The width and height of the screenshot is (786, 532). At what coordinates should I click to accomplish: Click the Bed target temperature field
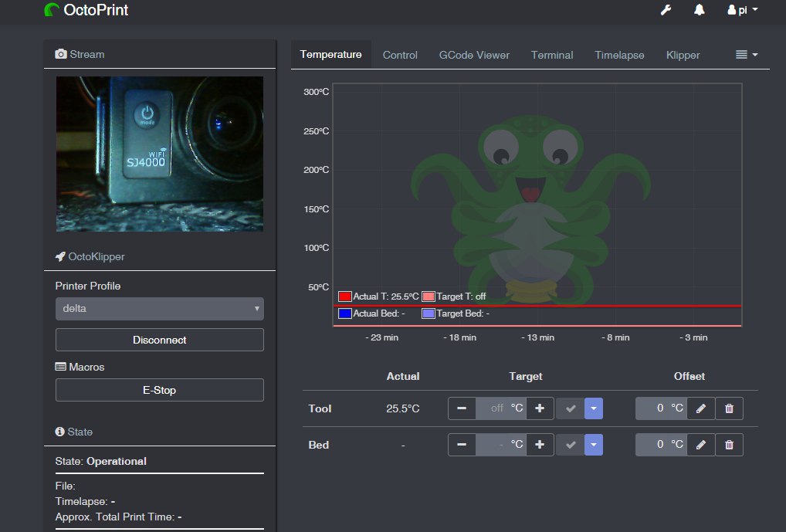[x=501, y=445]
